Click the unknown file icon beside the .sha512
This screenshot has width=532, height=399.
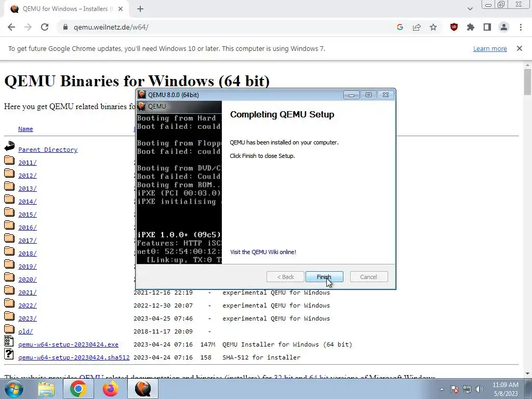click(9, 354)
